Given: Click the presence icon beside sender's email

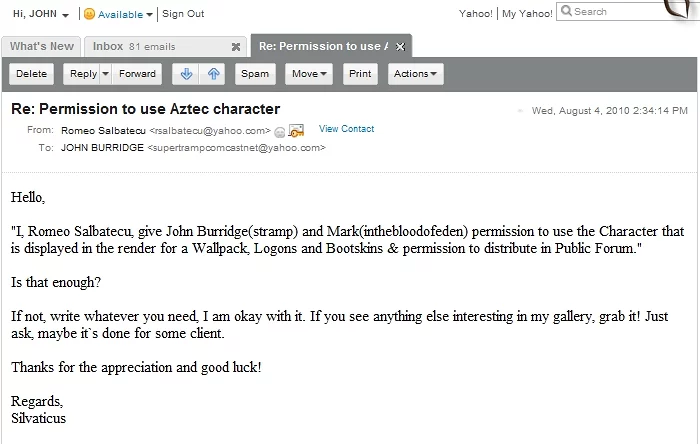Looking at the screenshot, I should click(279, 131).
